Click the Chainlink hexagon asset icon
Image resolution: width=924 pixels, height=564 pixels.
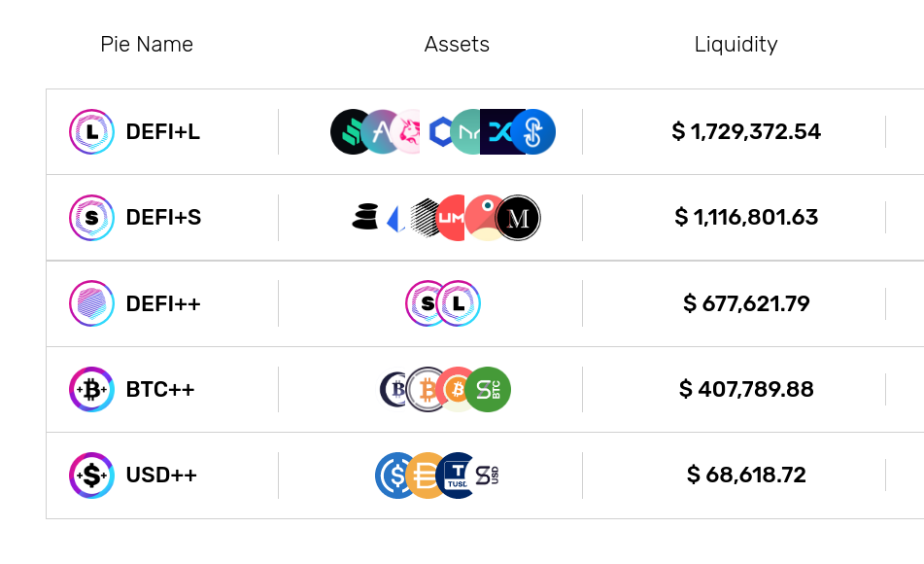pyautogui.click(x=439, y=131)
